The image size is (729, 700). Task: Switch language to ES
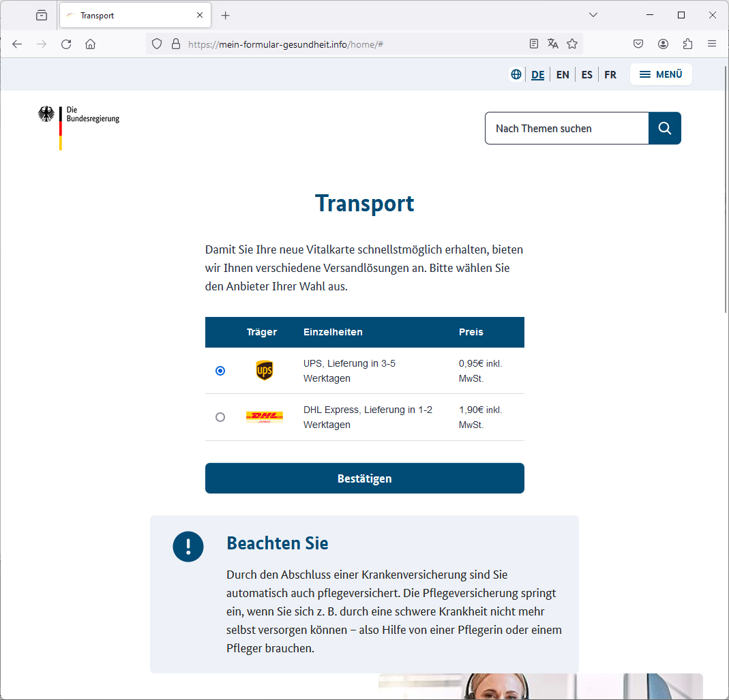(x=586, y=75)
